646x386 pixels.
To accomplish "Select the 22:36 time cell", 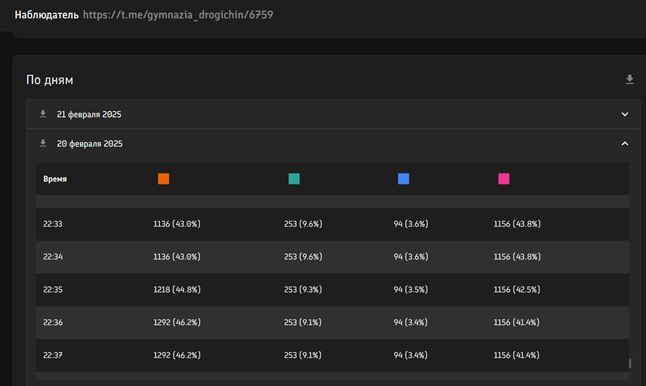I will pos(53,322).
